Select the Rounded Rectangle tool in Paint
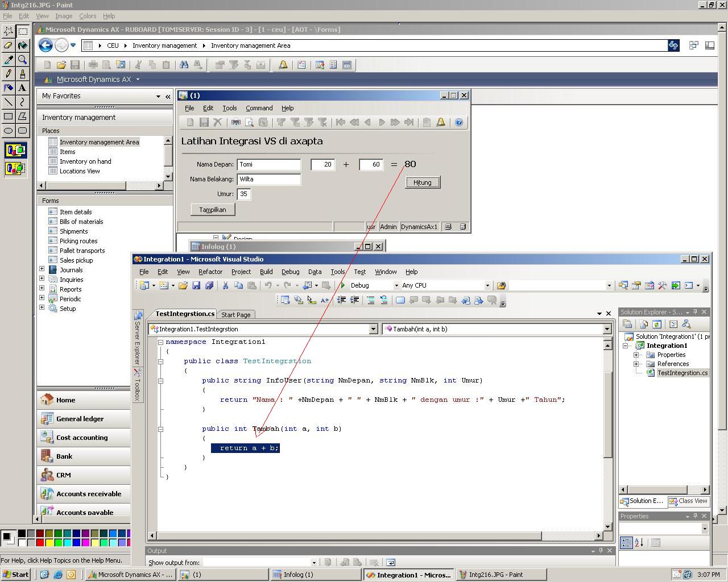728x582 pixels. [x=23, y=131]
